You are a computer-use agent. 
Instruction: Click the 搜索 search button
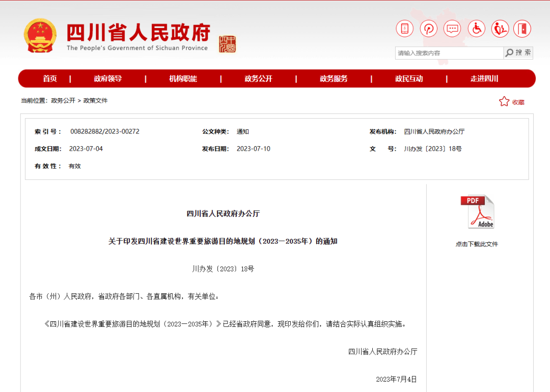click(x=518, y=53)
